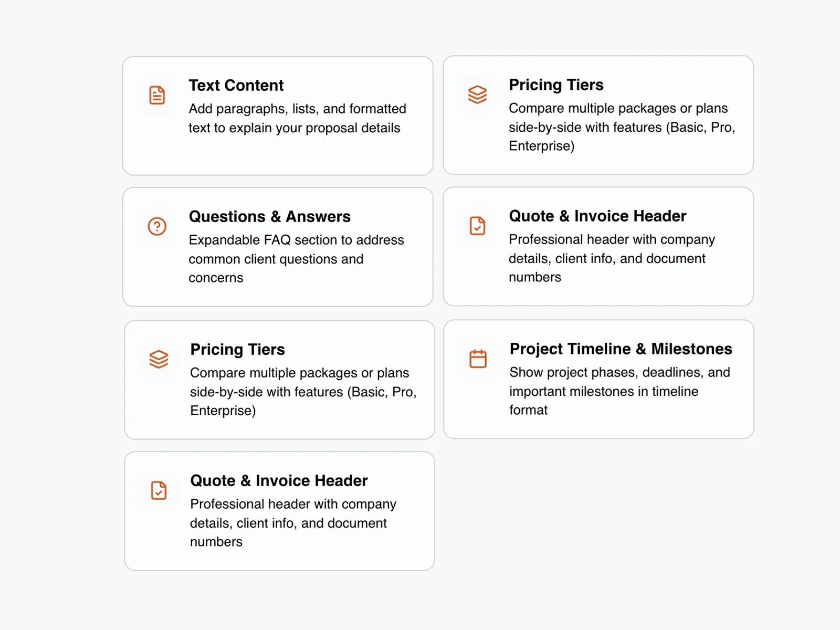Screen dimensions: 840x630
Task: Click layers icon of Pricing Tiers beside Project Timeline
Action: 159,359
